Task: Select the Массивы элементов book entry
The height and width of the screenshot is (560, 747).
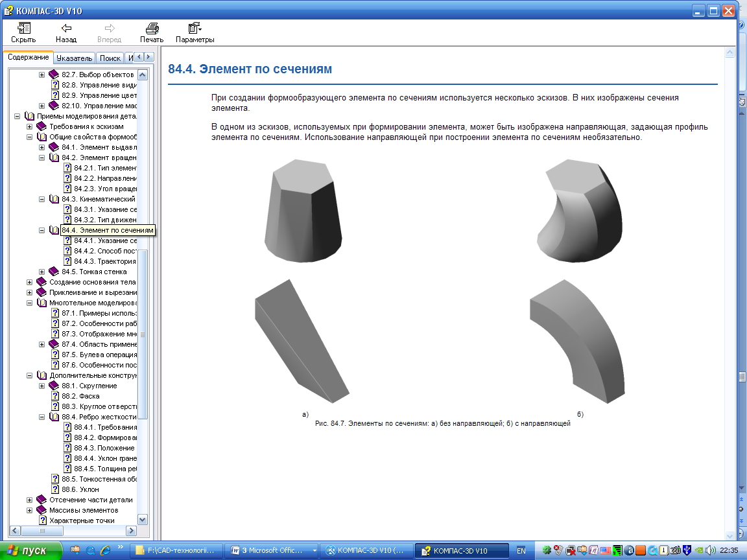Action: tap(84, 511)
